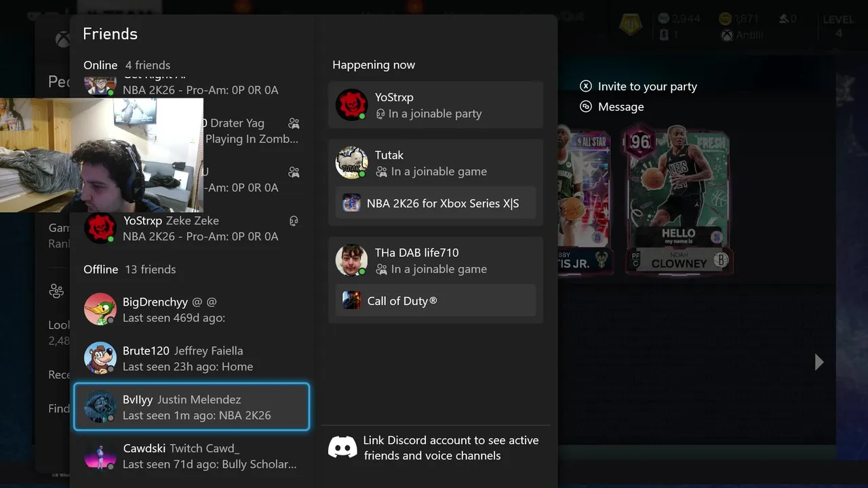This screenshot has width=868, height=488.
Task: Click NBA 2K26 game thumbnail icon
Action: click(351, 203)
